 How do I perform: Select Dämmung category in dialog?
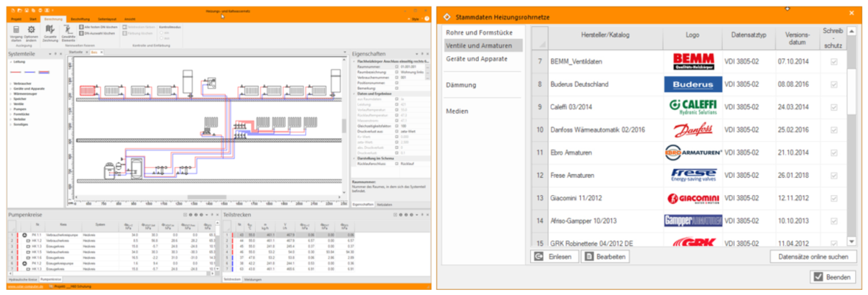pos(461,85)
